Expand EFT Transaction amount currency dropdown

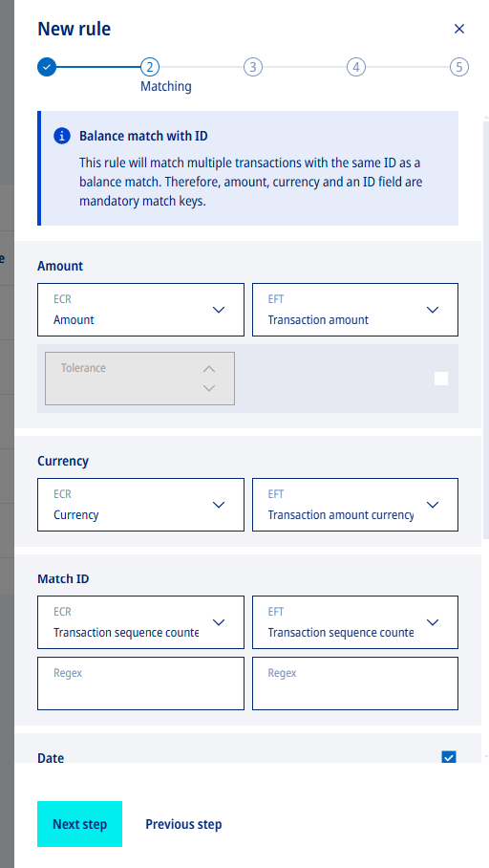(x=355, y=505)
